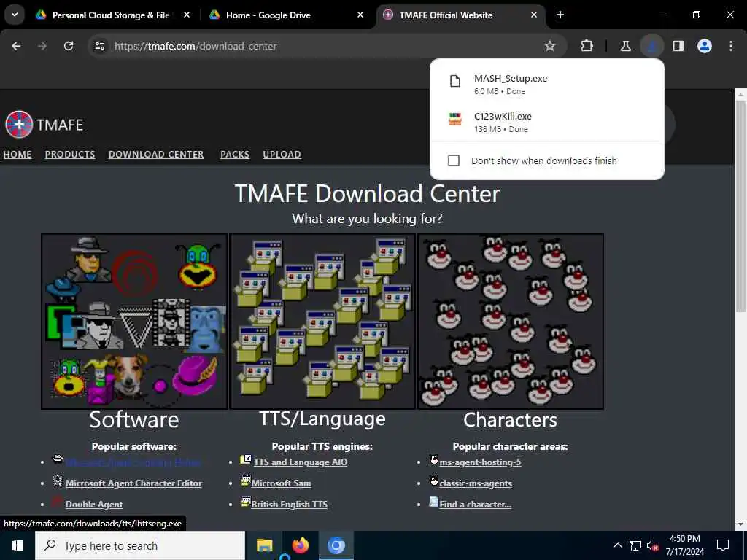
Task: Click the TMAFE logo
Action: (x=44, y=124)
